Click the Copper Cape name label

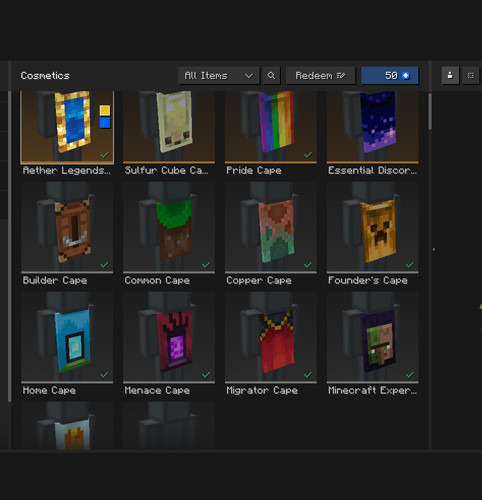pos(259,281)
